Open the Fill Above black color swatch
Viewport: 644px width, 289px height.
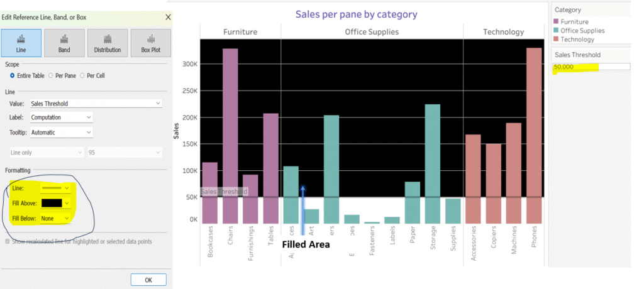(55, 203)
